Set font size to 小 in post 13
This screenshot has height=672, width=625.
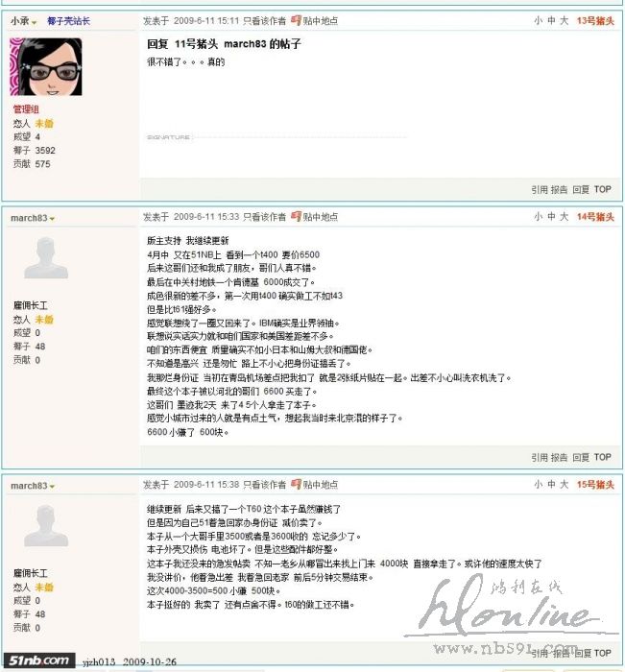(538, 20)
